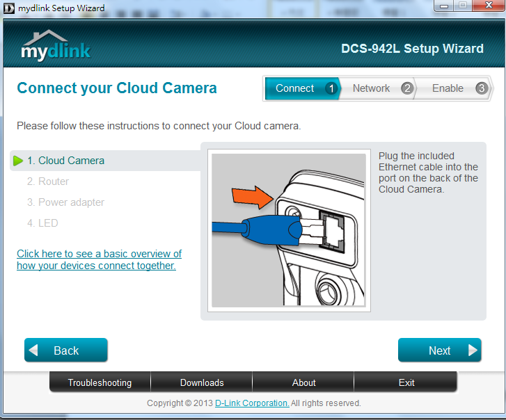506x420 pixels.
Task: Click the step 2 number badge
Action: 407,88
